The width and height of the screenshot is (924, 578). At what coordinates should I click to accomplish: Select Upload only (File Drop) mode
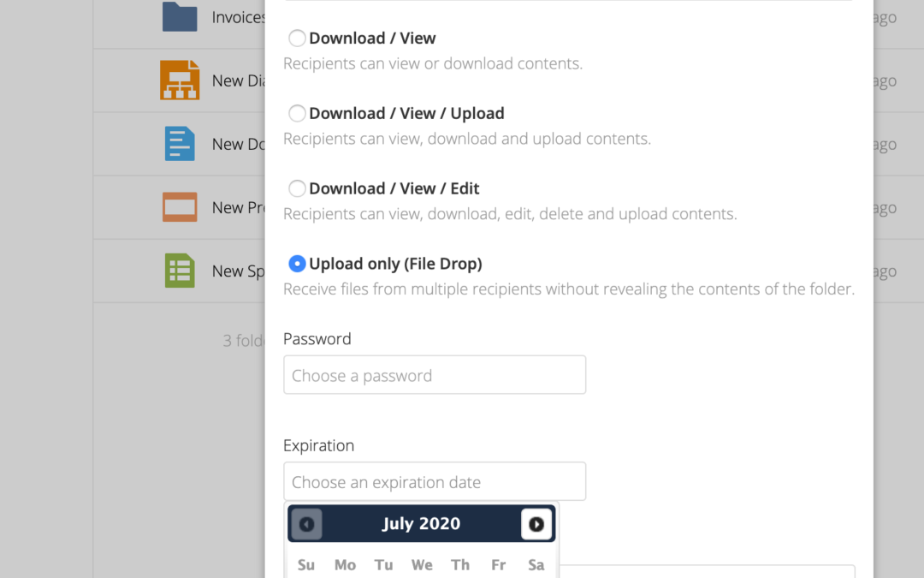coord(297,264)
